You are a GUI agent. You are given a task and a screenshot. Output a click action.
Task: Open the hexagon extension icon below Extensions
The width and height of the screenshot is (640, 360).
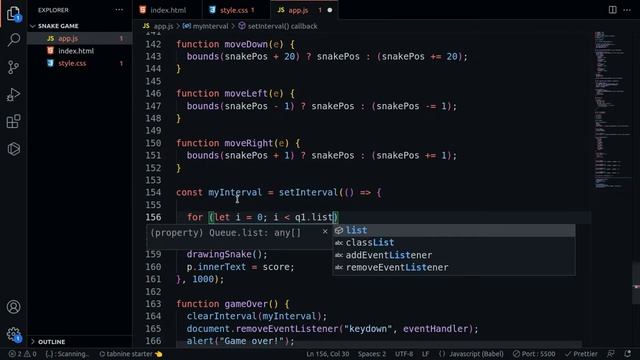pos(13,149)
